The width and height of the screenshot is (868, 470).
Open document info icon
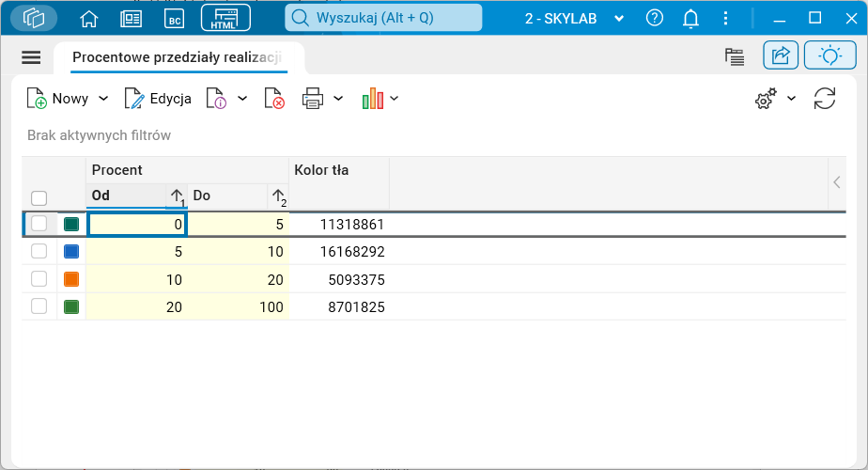click(x=216, y=99)
